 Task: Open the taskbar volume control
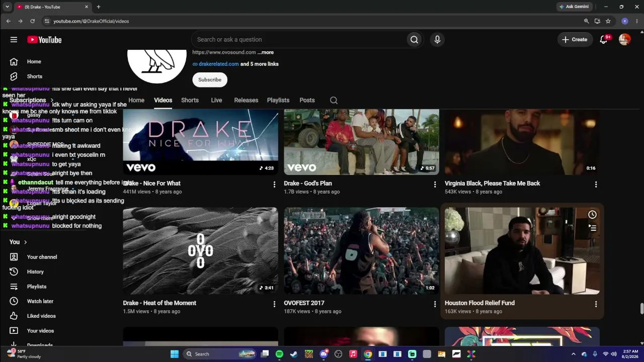(x=614, y=354)
